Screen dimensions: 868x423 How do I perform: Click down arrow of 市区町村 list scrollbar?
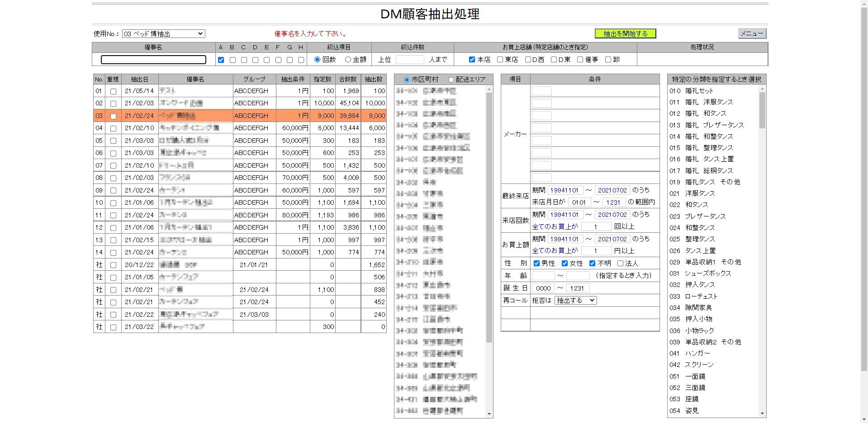(489, 414)
